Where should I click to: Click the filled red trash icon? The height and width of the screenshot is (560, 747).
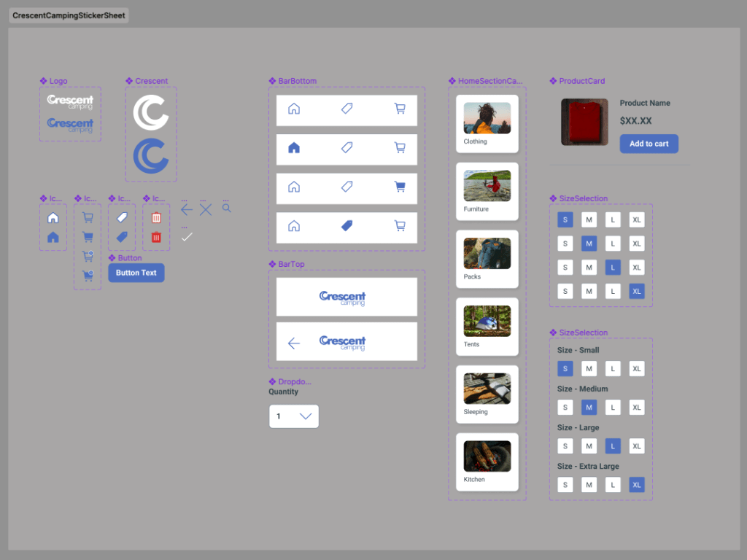click(x=156, y=237)
